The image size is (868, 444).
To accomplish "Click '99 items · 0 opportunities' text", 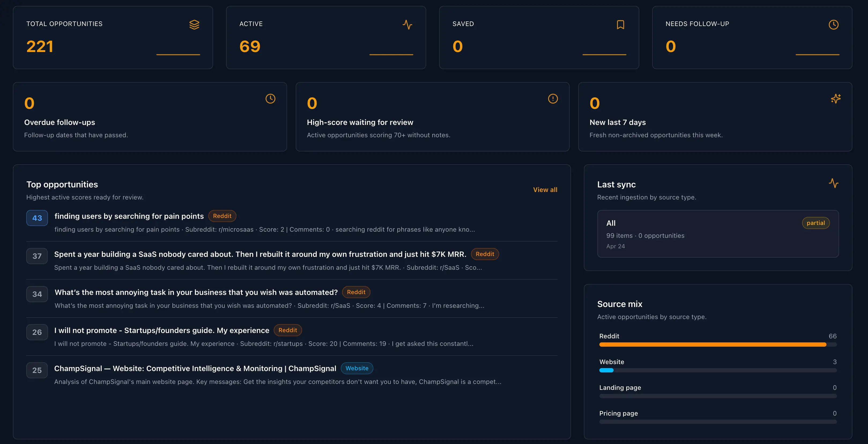I will pyautogui.click(x=645, y=236).
